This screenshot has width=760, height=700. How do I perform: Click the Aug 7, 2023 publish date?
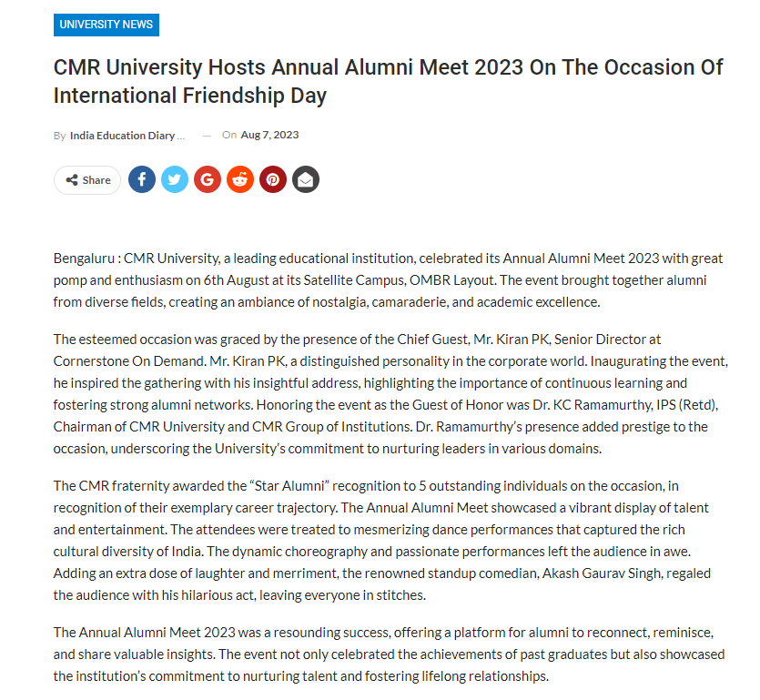click(x=269, y=136)
